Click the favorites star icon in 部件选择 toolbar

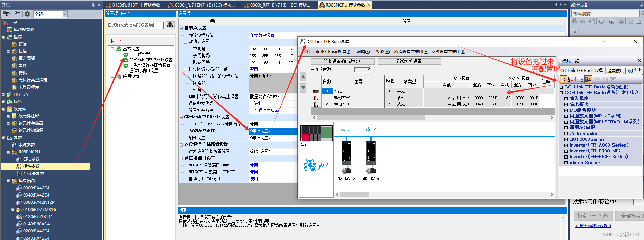point(631,21)
